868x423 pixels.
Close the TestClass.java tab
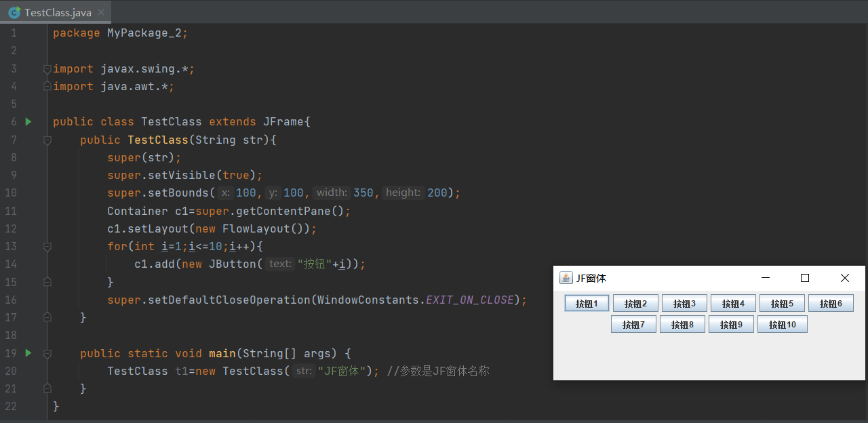tap(101, 12)
